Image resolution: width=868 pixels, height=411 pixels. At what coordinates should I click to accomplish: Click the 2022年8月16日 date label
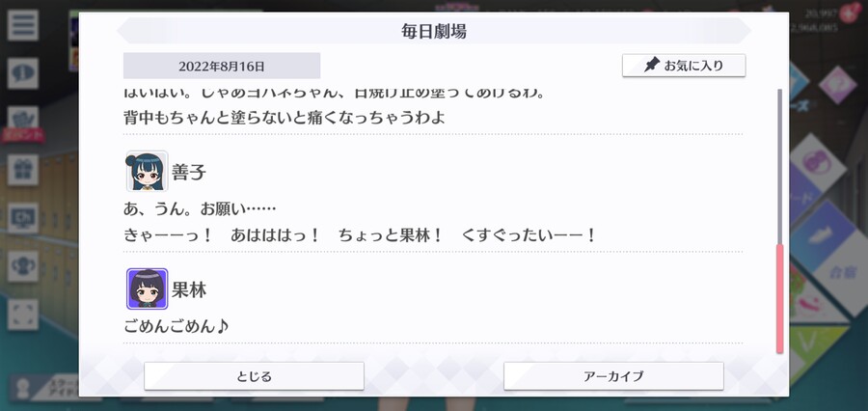[222, 66]
